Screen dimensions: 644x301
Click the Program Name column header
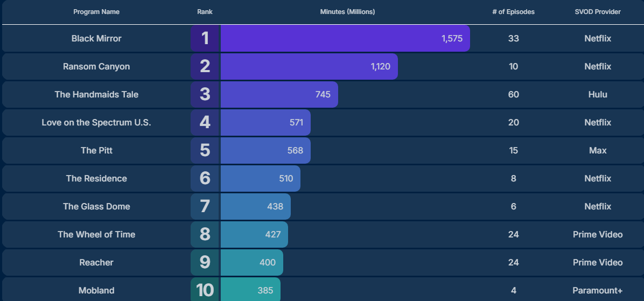(x=96, y=12)
